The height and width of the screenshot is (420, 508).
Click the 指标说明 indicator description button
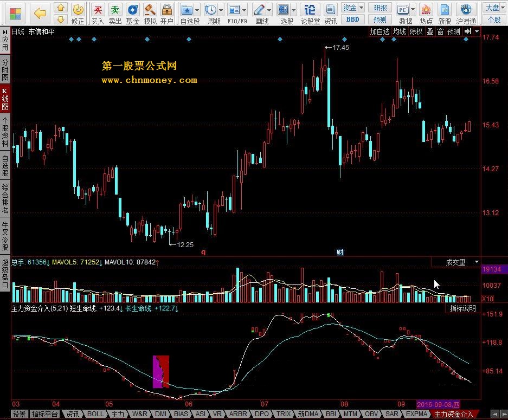point(462,308)
